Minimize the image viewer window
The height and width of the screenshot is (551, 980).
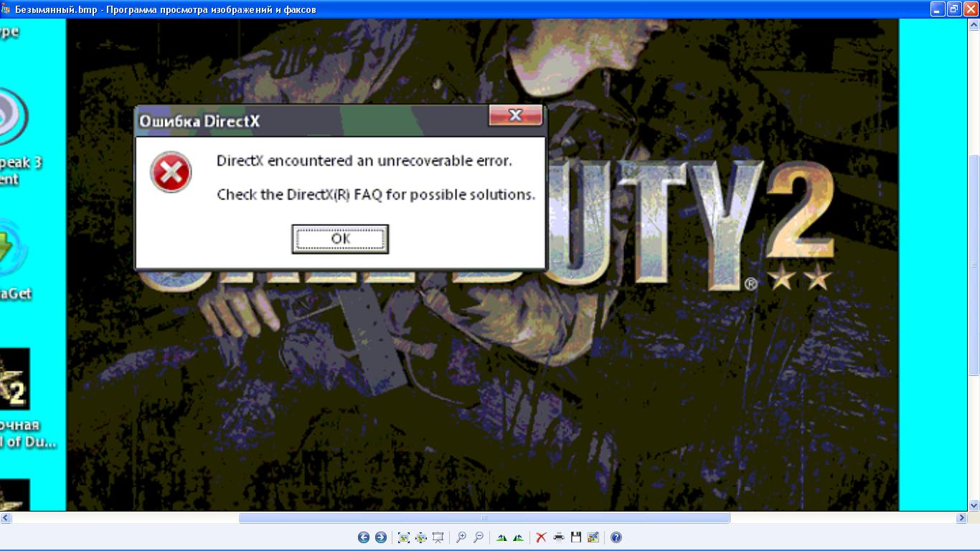click(x=938, y=9)
